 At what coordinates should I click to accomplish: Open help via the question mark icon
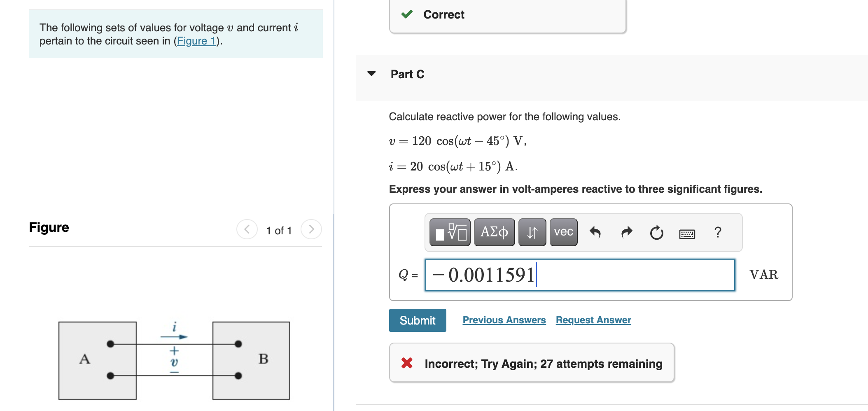tap(718, 233)
